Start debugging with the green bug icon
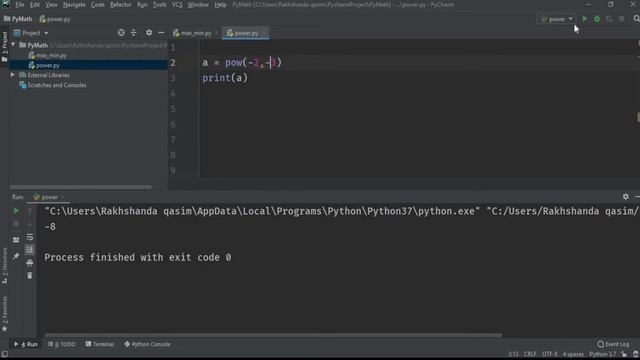This screenshot has height=360, width=640. (x=597, y=19)
